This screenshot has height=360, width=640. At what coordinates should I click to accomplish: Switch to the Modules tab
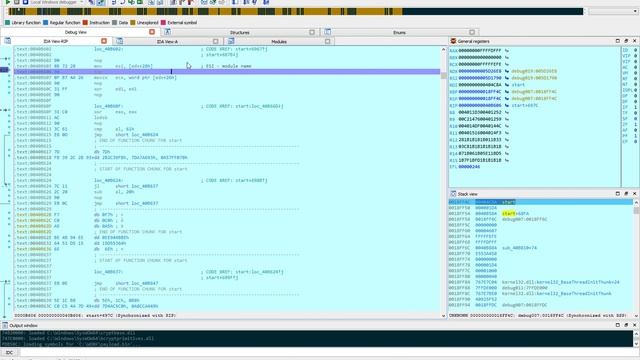point(279,41)
